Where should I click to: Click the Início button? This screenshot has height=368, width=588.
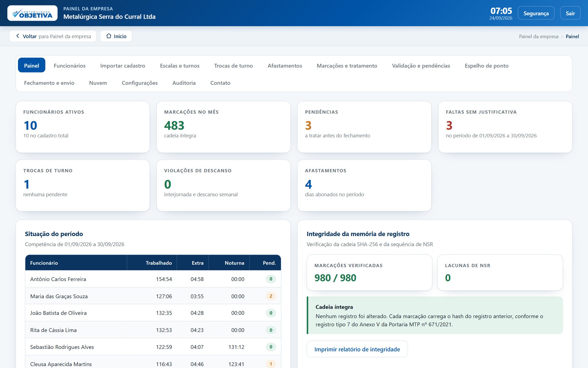[x=116, y=36]
